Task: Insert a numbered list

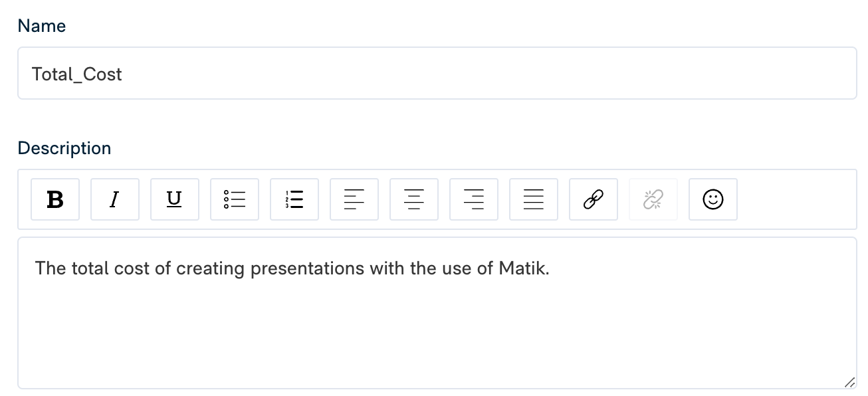Action: pyautogui.click(x=294, y=199)
